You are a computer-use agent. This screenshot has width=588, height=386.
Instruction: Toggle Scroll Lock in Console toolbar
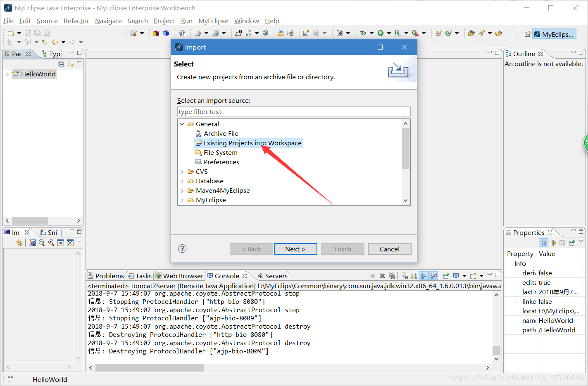coord(414,276)
